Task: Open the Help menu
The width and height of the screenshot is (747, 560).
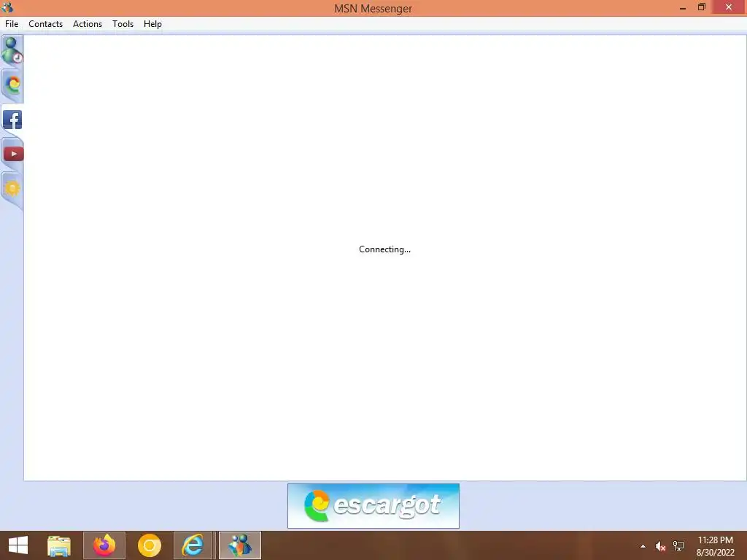Action: tap(152, 24)
